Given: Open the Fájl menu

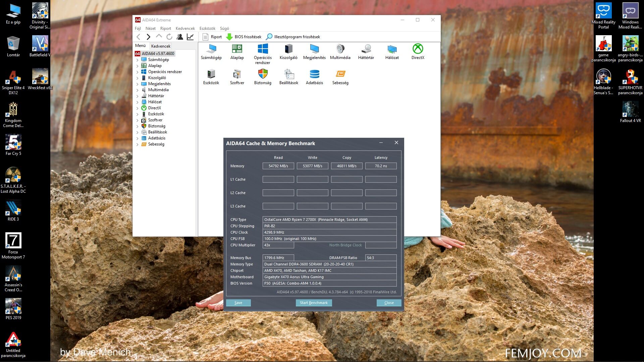Looking at the screenshot, I should point(138,28).
